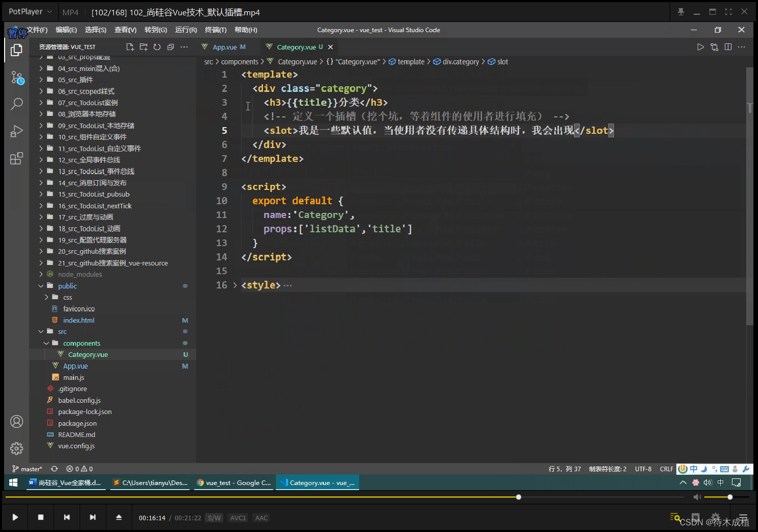Viewport: 758px width, 532px height.
Task: Open index.html in the file tree
Action: point(79,320)
